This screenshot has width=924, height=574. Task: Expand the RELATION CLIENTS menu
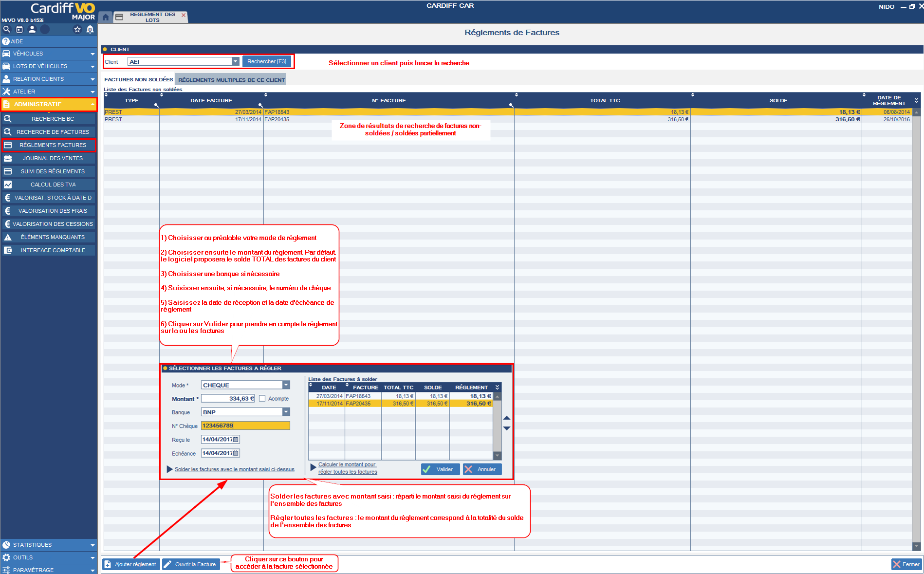(x=49, y=79)
